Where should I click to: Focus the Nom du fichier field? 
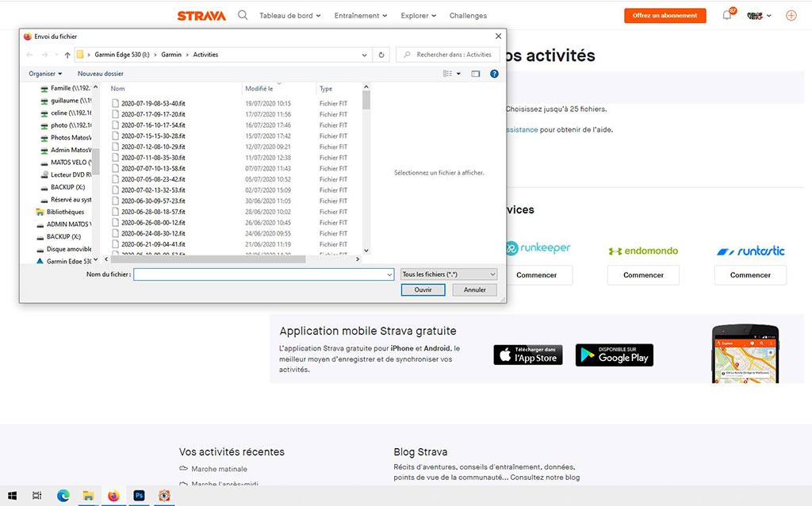(x=263, y=274)
